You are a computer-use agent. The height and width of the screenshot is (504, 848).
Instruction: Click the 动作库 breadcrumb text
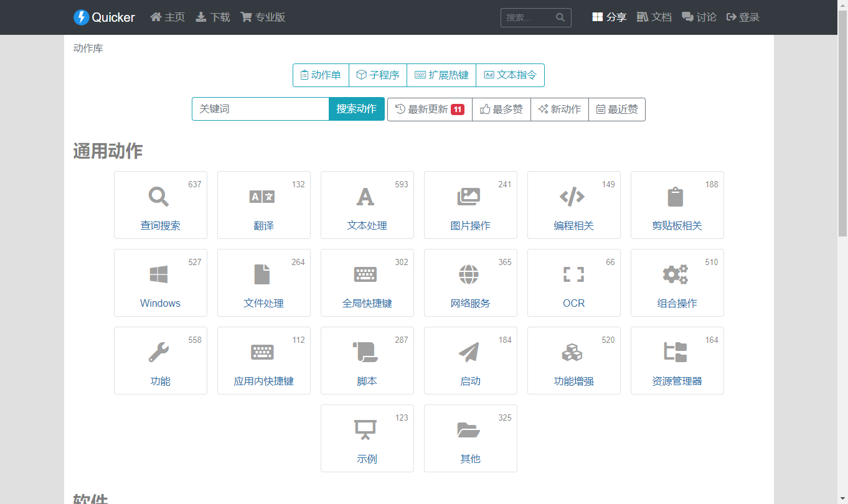[88, 48]
